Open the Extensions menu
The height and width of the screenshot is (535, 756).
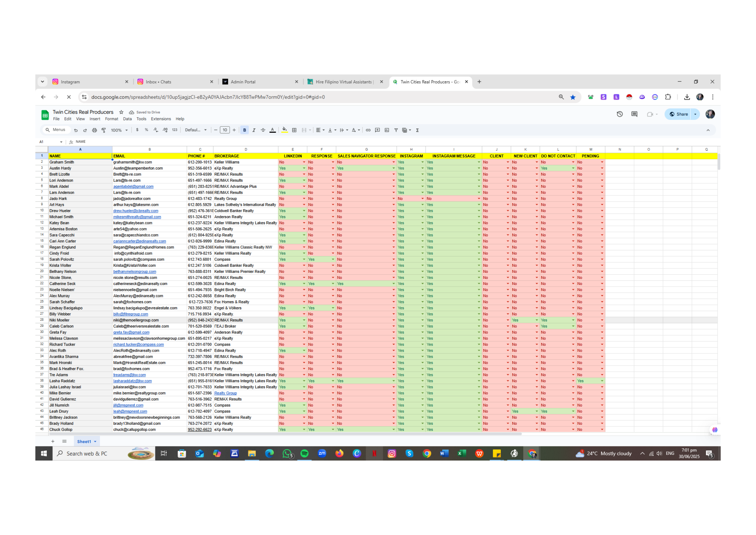click(161, 119)
